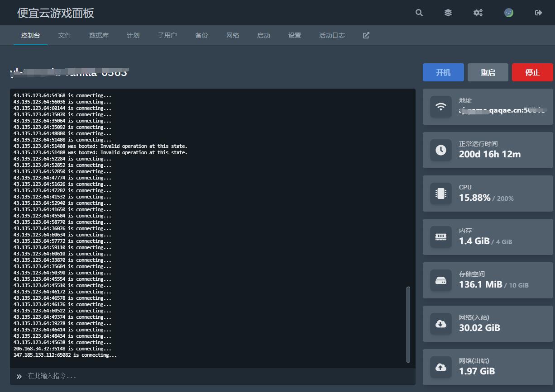Open the 子用户 tab
The image size is (555, 392).
[x=167, y=35]
